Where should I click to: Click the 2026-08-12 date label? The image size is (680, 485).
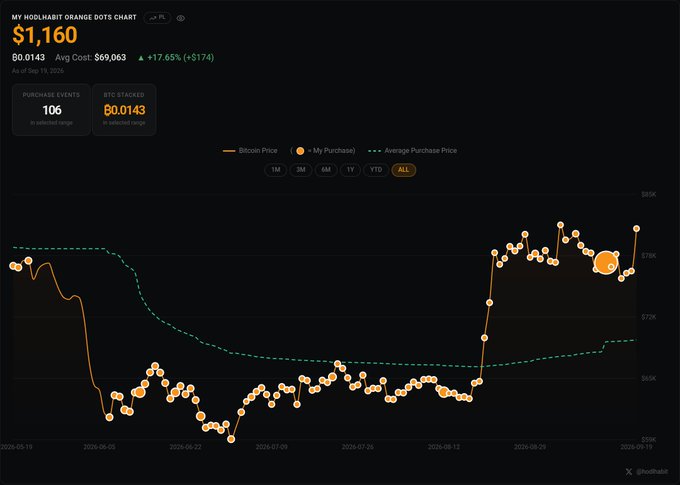(444, 447)
